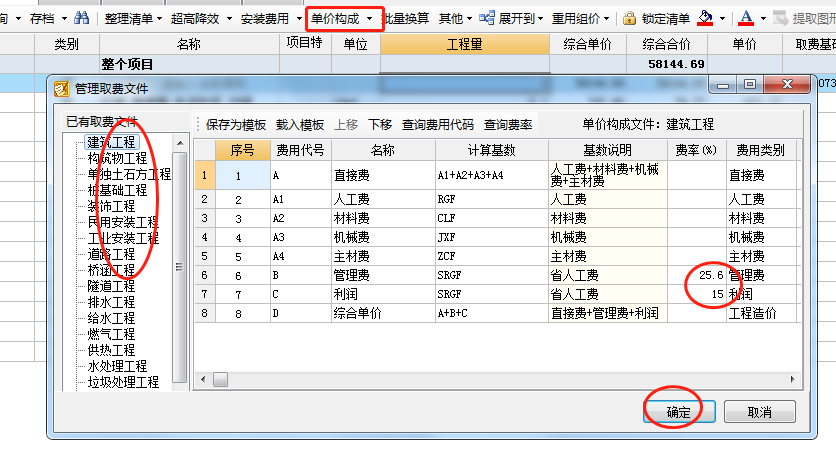Click the paint bucket fill color icon

pyautogui.click(x=705, y=18)
